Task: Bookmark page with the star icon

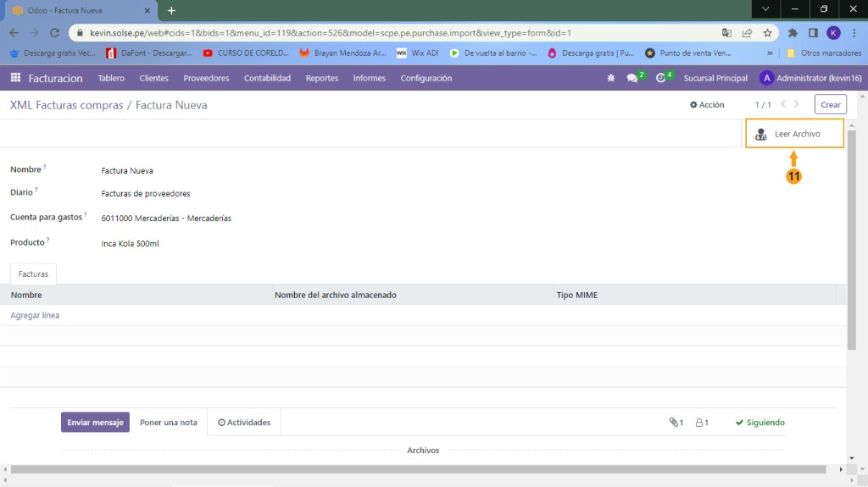Action: pos(767,33)
